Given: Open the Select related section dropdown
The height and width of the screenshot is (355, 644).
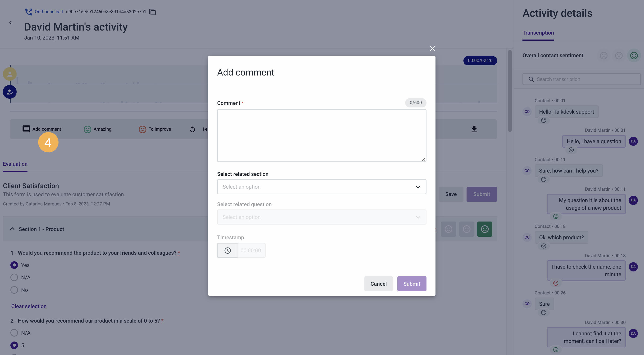Looking at the screenshot, I should pyautogui.click(x=322, y=187).
